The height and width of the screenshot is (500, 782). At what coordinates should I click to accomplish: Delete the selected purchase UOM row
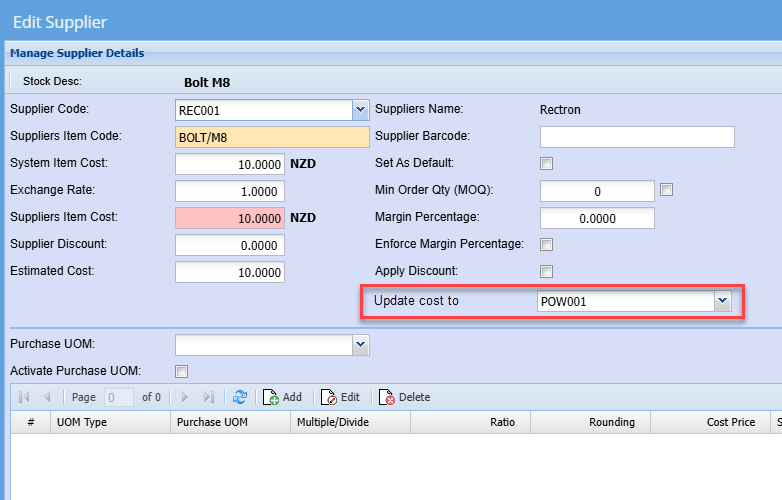pos(404,397)
